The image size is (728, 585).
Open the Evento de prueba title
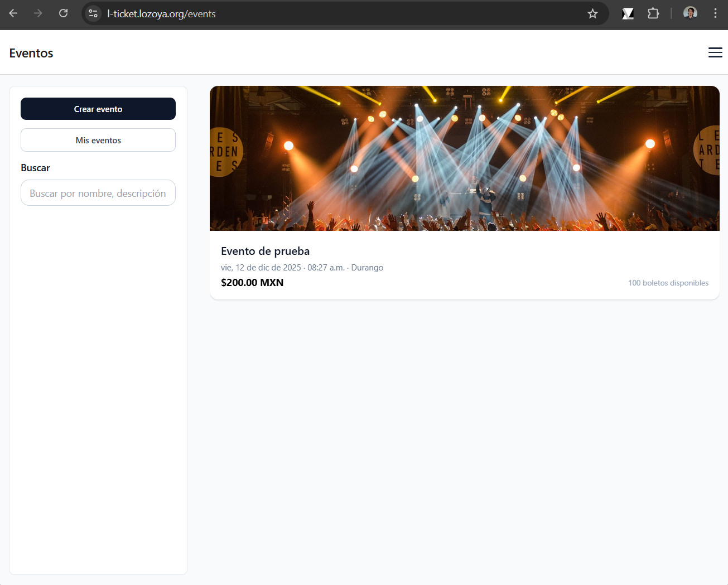[x=265, y=251]
